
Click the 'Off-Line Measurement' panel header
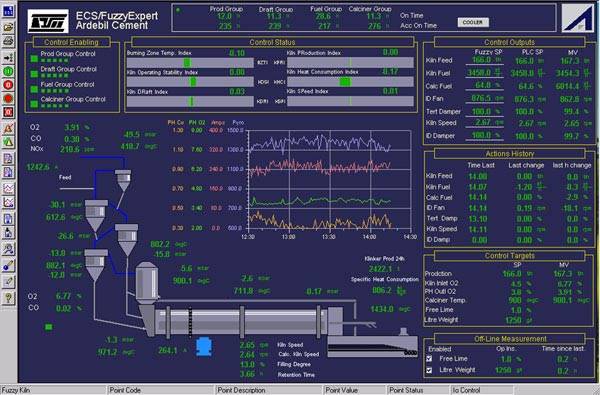pyautogui.click(x=509, y=339)
